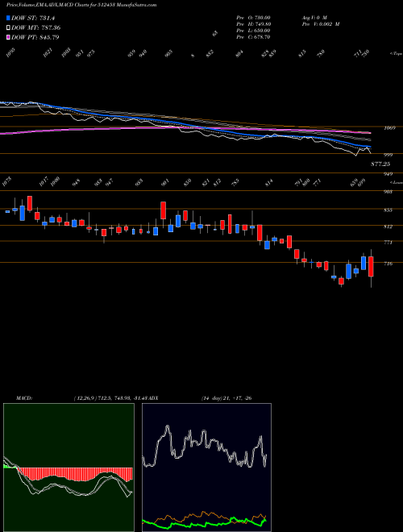This screenshot has width=403, height=532.
Task: Click the 'Pre C: 678.70' value
Action: pos(253,37)
